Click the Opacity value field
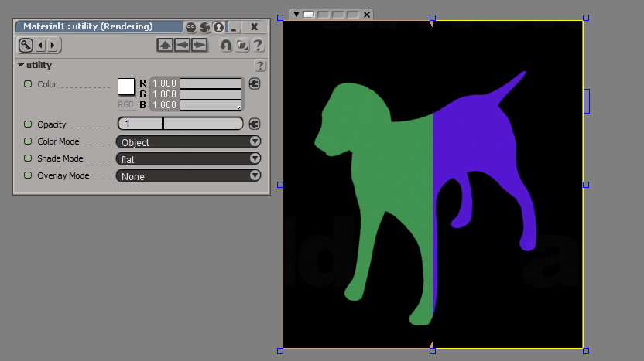 139,124
